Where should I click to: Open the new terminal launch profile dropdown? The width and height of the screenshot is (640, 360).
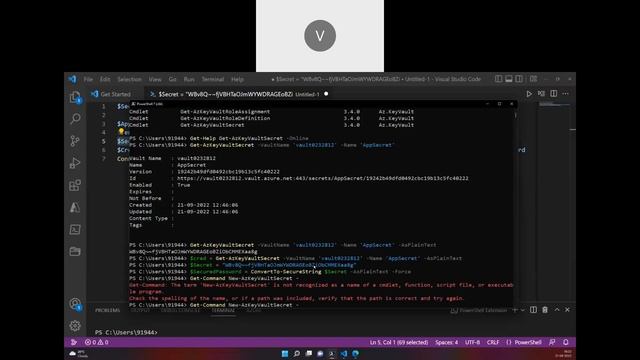click(522, 310)
